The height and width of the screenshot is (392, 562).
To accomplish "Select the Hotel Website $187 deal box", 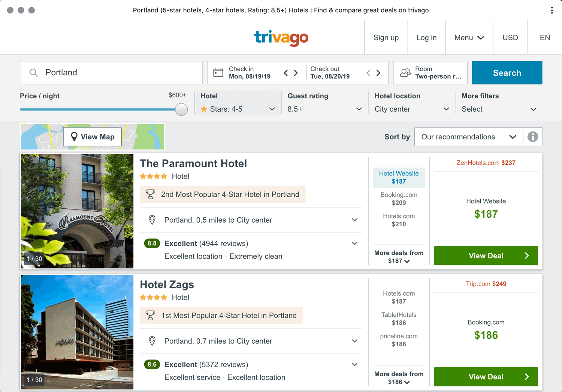I will 399,177.
